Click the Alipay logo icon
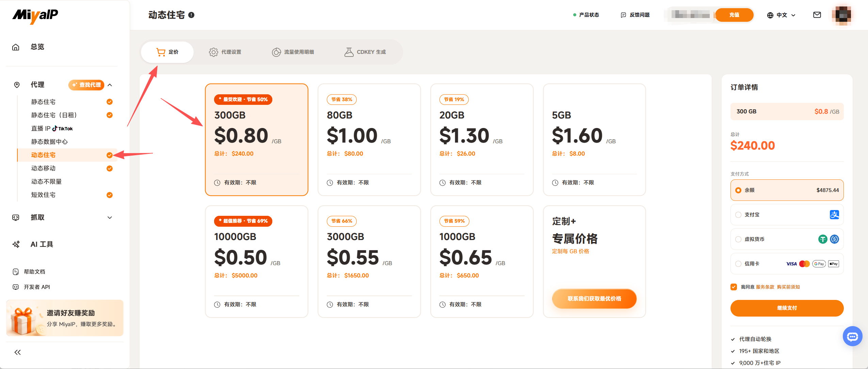Viewport: 868px width, 369px height. [x=834, y=215]
